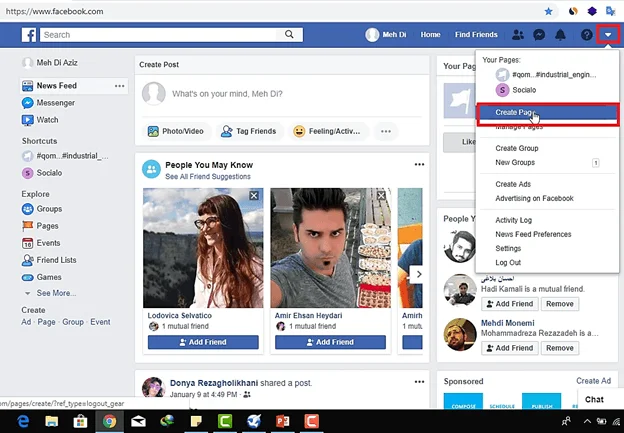Open the Notifications bell icon
Viewport: 624px width, 433px height.
click(x=561, y=35)
